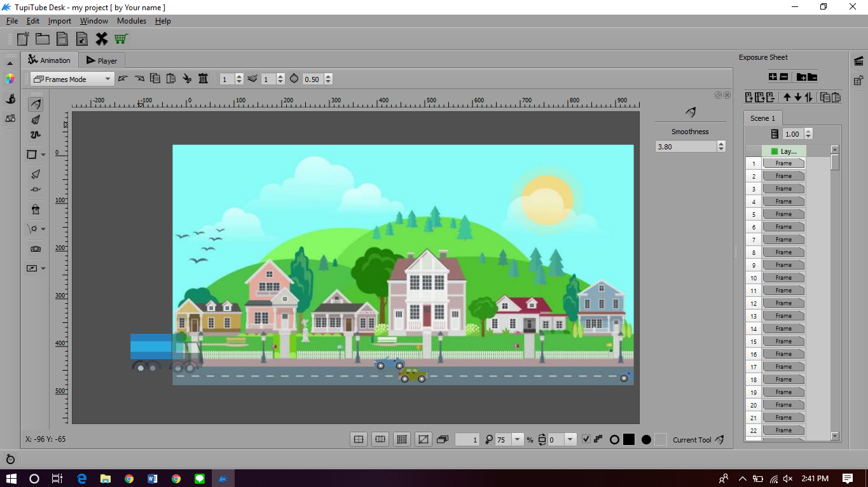The height and width of the screenshot is (487, 868).
Task: Toggle the layer visibility green square
Action: click(x=774, y=151)
